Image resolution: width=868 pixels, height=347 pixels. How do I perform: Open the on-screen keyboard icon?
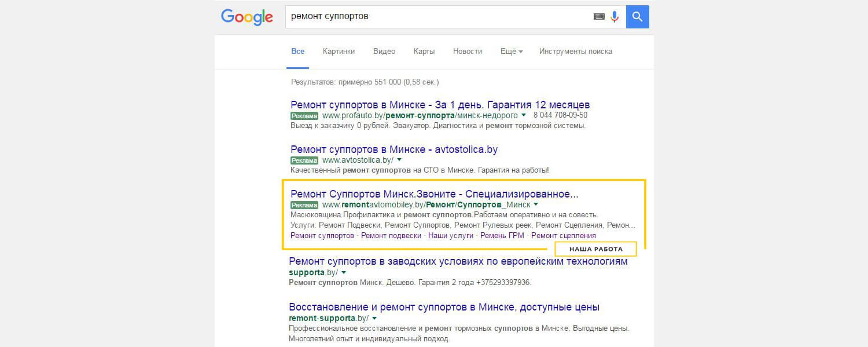(599, 17)
